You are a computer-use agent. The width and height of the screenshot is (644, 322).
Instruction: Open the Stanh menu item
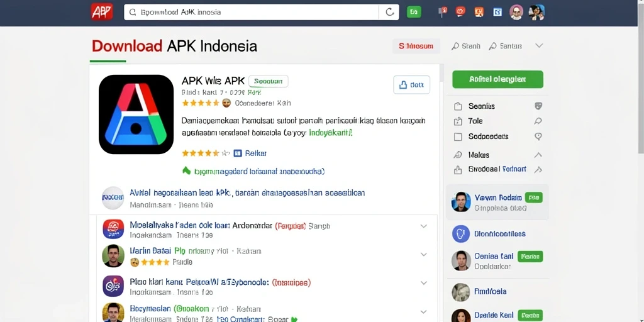466,46
